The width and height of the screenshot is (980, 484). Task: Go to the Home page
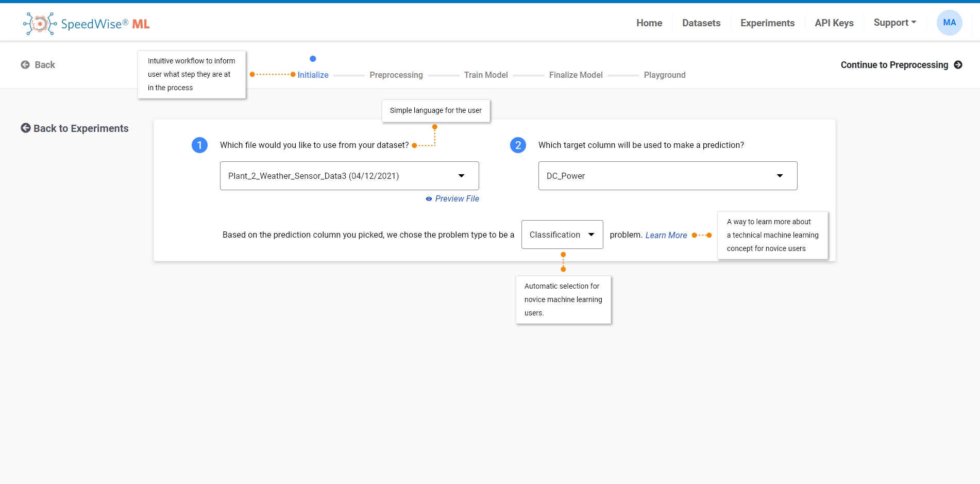coord(649,23)
